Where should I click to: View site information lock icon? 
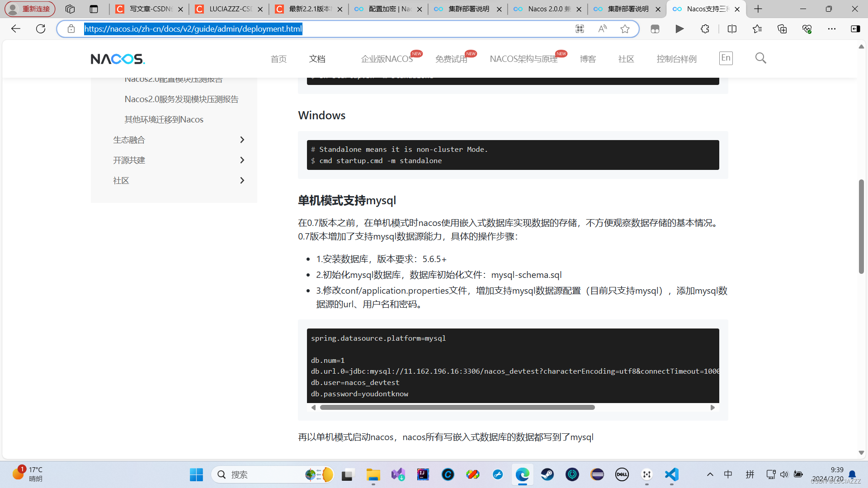coord(71,29)
